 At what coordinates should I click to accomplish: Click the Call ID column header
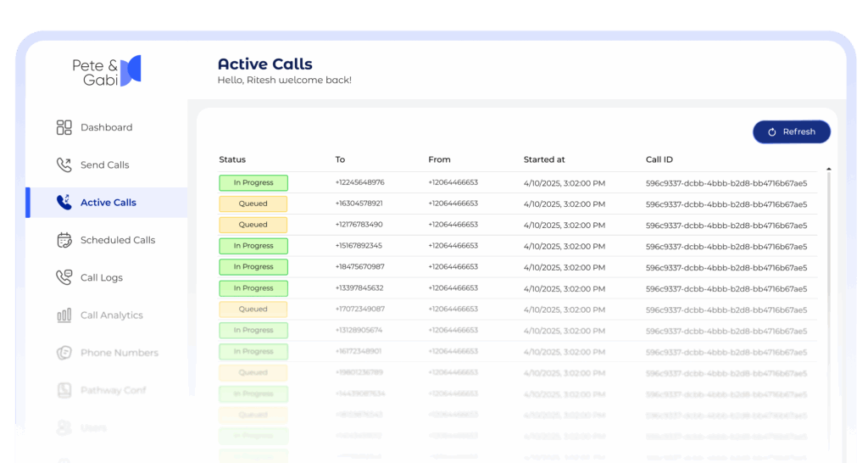[x=659, y=159]
